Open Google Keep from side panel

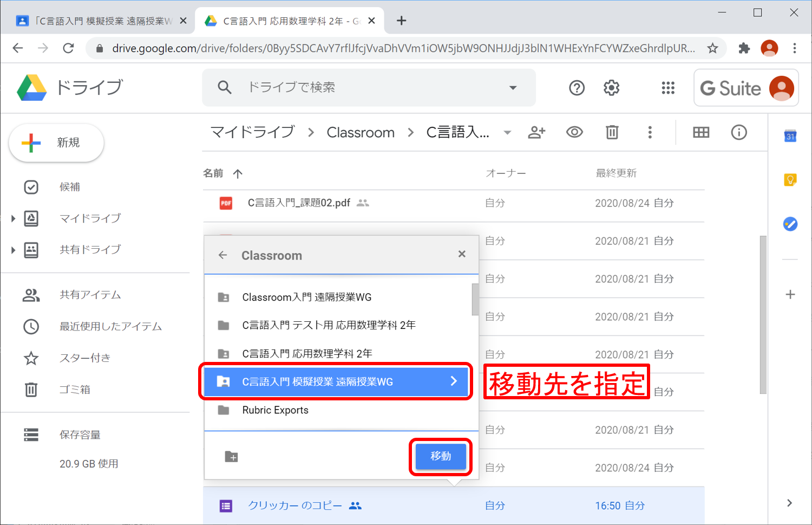click(790, 180)
